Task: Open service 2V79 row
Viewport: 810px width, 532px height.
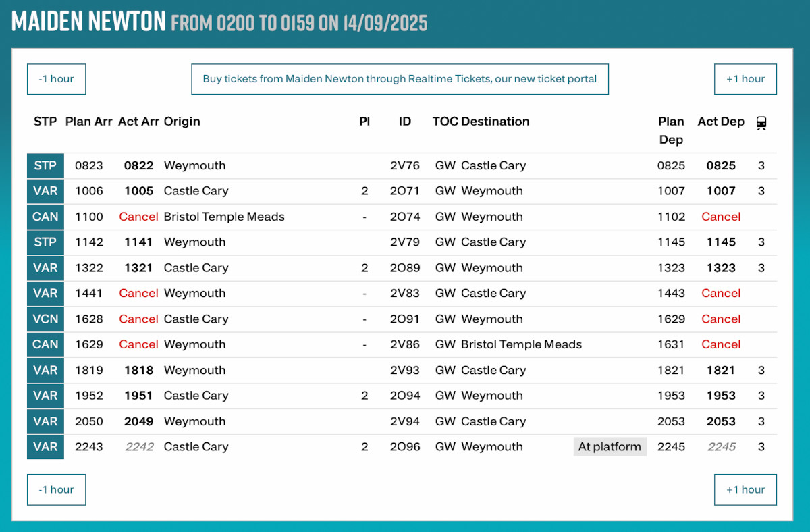Action: 405,242
